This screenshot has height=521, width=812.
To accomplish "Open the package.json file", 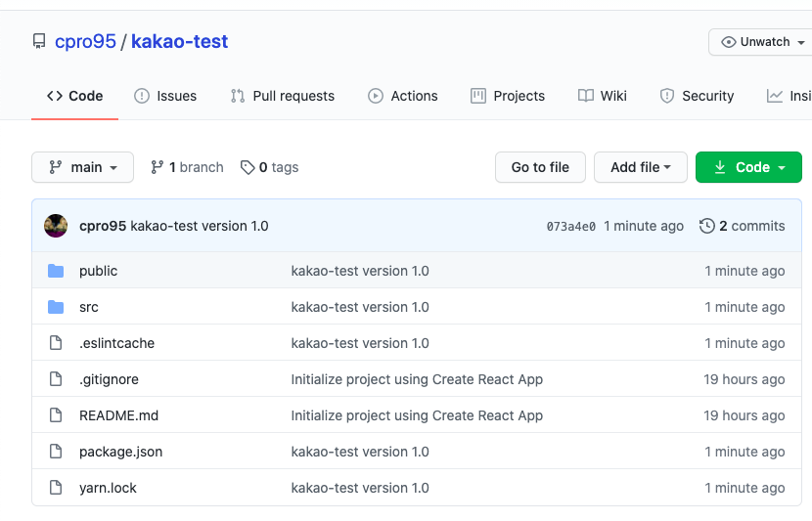I will (x=120, y=452).
